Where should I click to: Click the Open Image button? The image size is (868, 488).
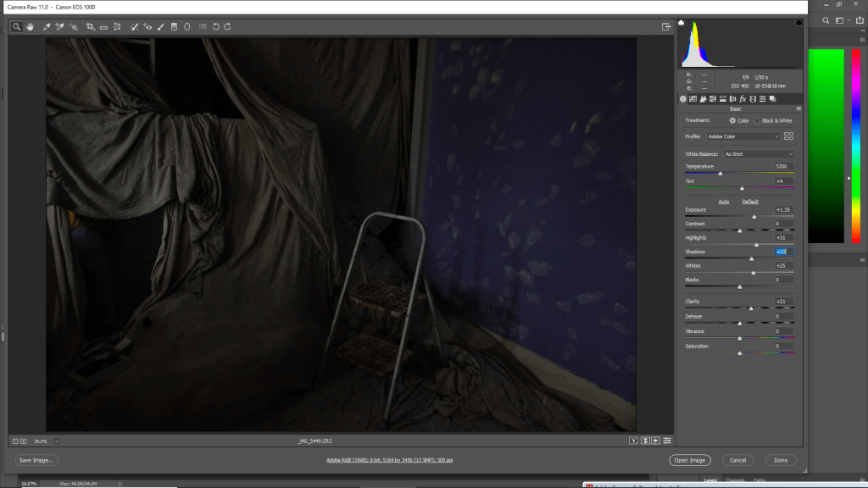point(689,460)
